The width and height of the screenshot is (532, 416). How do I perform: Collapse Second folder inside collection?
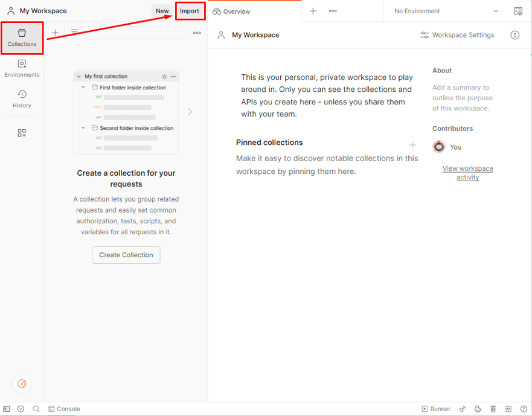[x=83, y=127]
